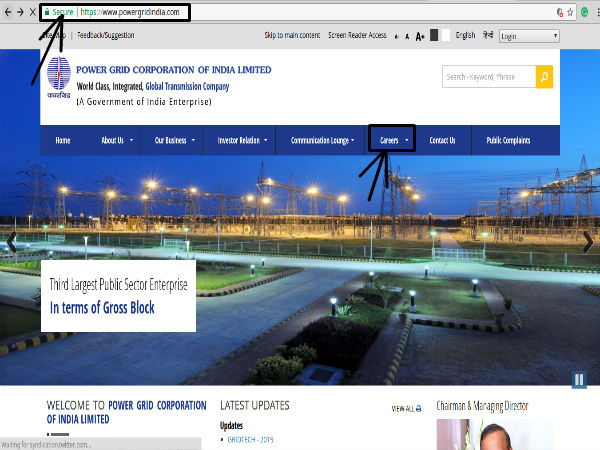
Task: Click the VIEW ALL updates link
Action: (x=406, y=409)
